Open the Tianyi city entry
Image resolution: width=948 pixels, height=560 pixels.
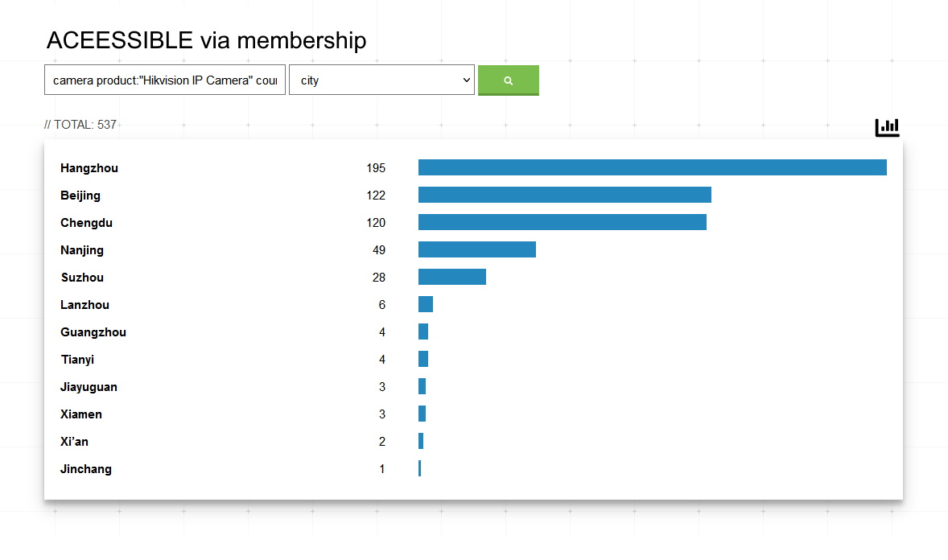click(x=77, y=360)
